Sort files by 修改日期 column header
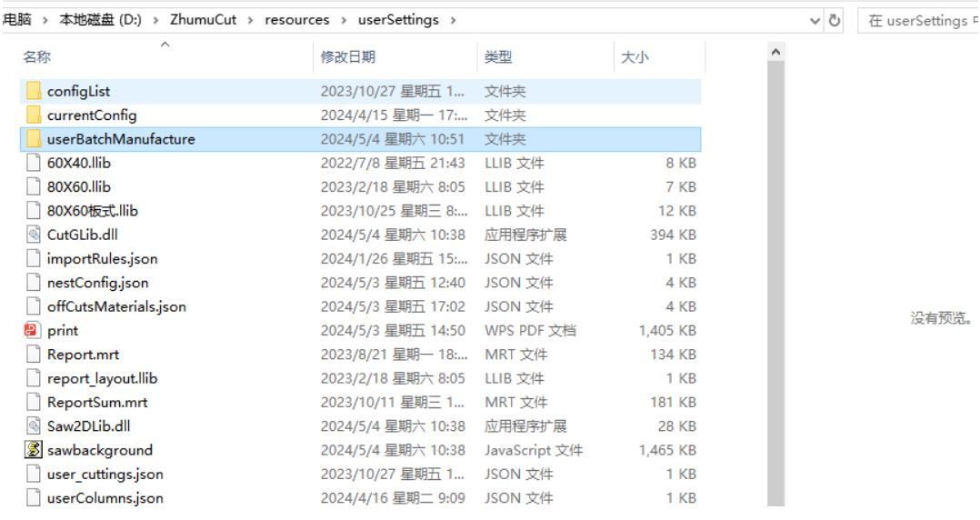The image size is (980, 520). [348, 57]
